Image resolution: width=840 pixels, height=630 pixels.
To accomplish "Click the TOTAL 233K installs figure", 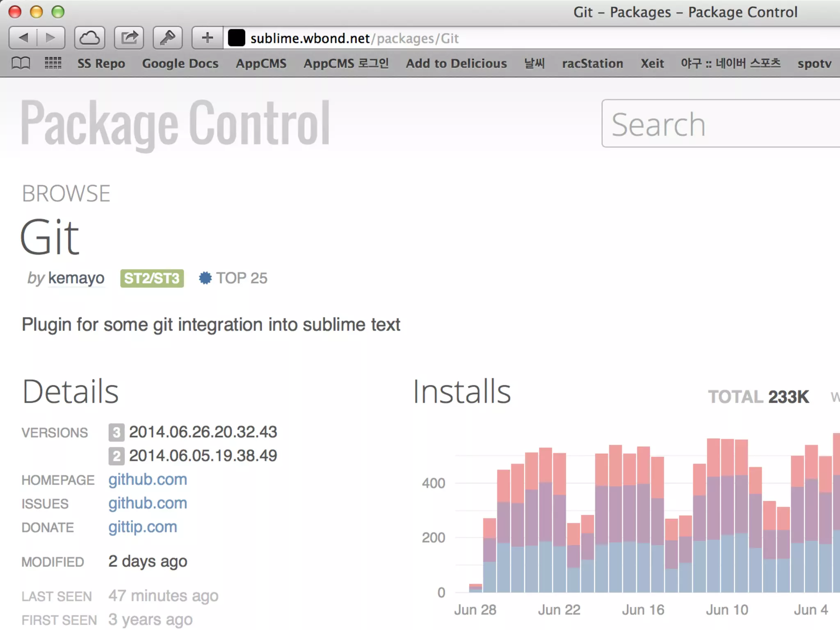I will (x=759, y=397).
